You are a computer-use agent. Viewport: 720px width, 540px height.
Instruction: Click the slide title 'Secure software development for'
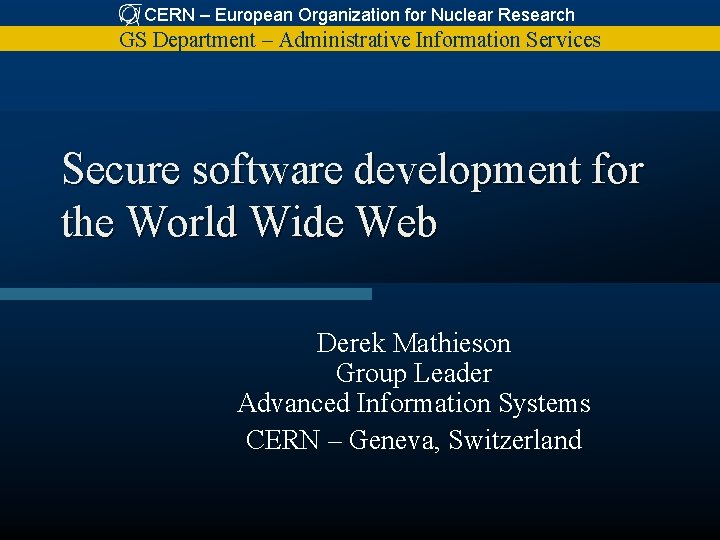point(353,170)
